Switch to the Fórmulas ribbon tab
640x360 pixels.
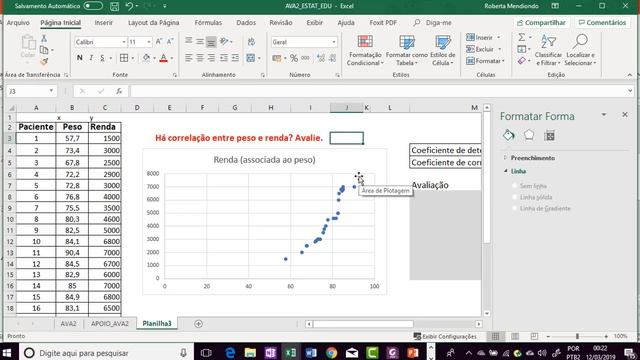208,23
